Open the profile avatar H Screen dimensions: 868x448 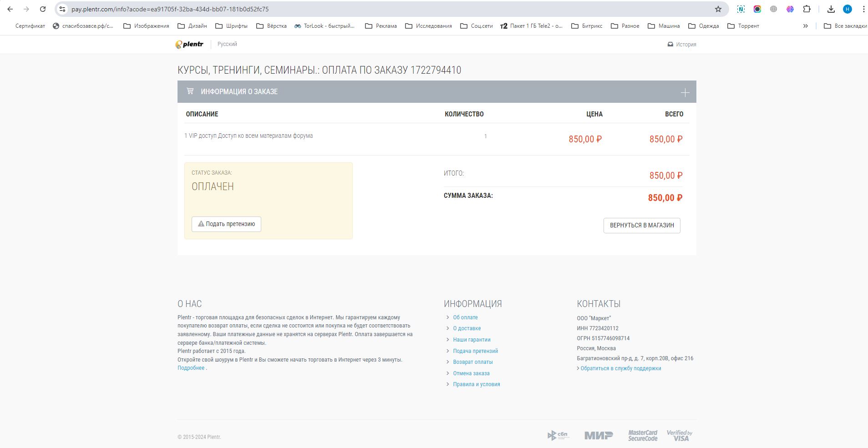[848, 9]
